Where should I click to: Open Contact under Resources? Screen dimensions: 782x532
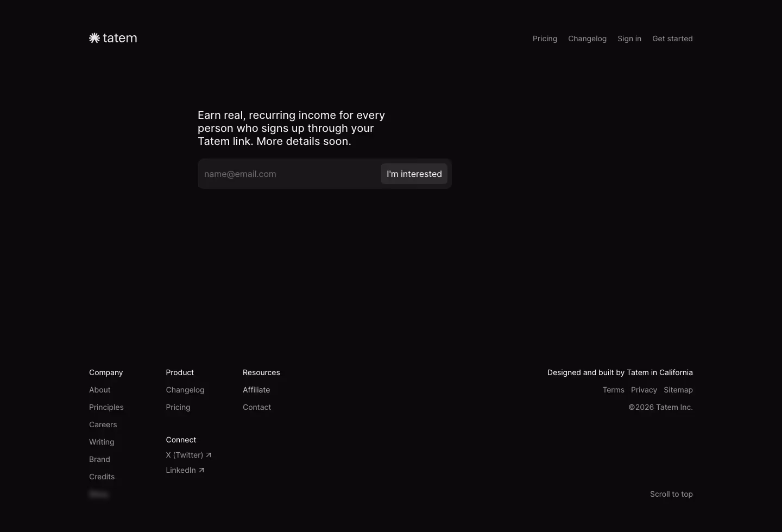point(257,407)
